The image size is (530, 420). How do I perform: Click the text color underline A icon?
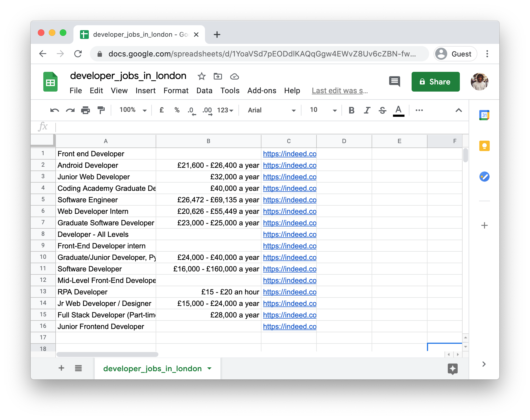click(x=398, y=110)
